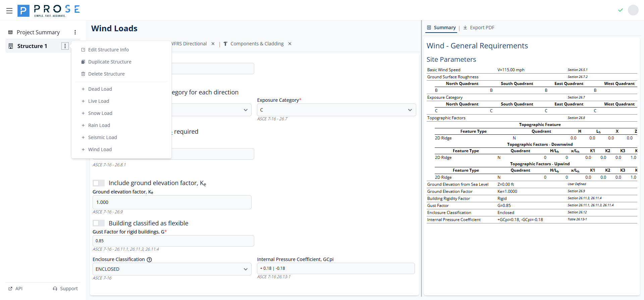Select Edit Structure Info menu item
The image size is (644, 300).
108,50
